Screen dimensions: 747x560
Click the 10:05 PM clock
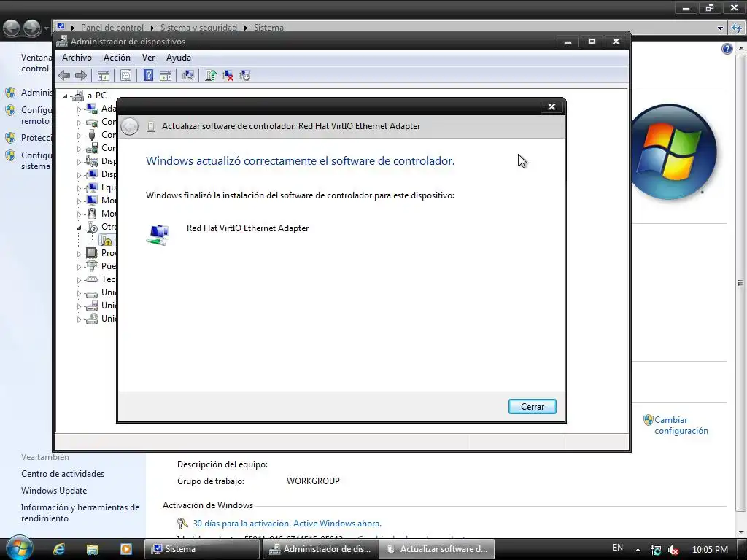710,550
